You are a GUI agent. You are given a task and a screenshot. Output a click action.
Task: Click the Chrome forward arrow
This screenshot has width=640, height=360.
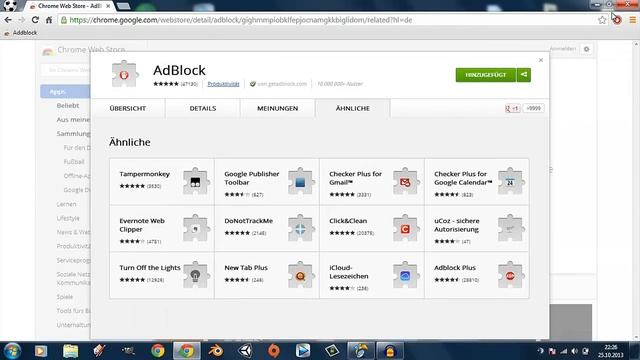[22, 20]
